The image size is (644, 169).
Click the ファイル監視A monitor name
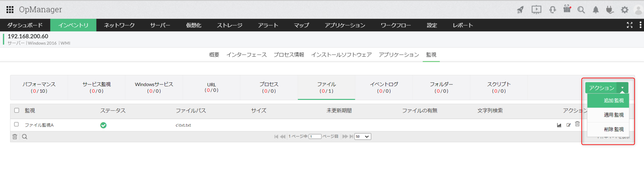39,125
